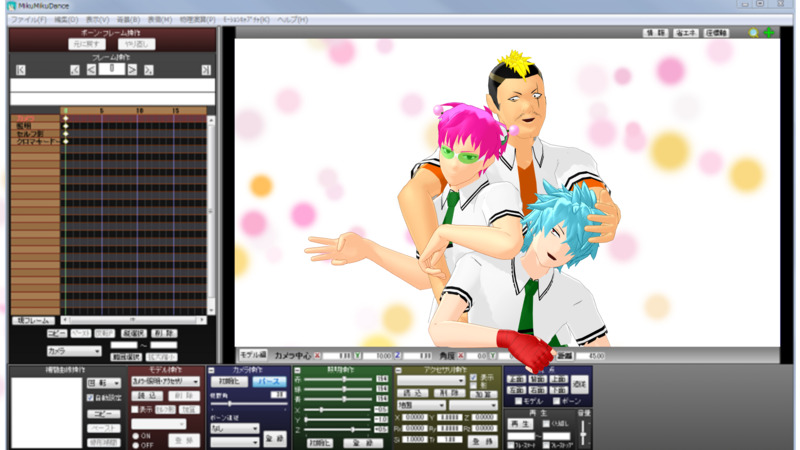Viewport: 800px width, 450px height.
Task: Open the ファイル(F) menu
Action: pos(29,19)
